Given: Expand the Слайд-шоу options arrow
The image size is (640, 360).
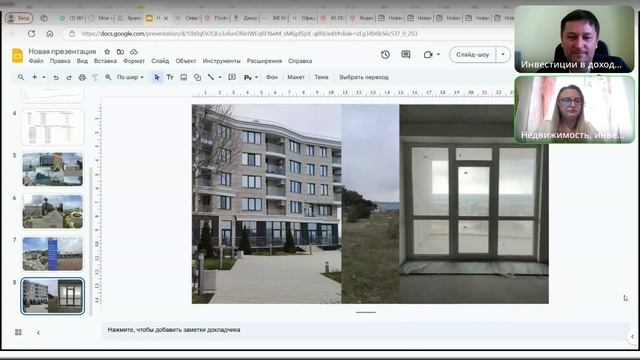Looking at the screenshot, I should click(503, 54).
